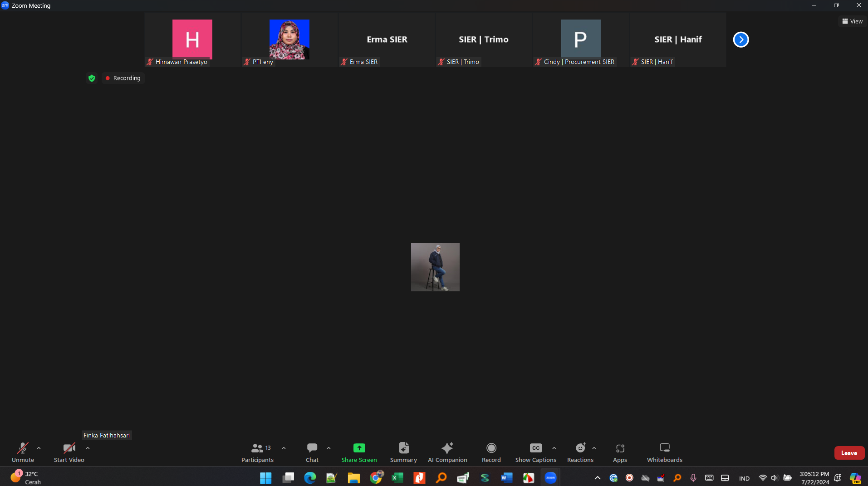Unmute the microphone
Screen dimensions: 868x486
point(23,452)
